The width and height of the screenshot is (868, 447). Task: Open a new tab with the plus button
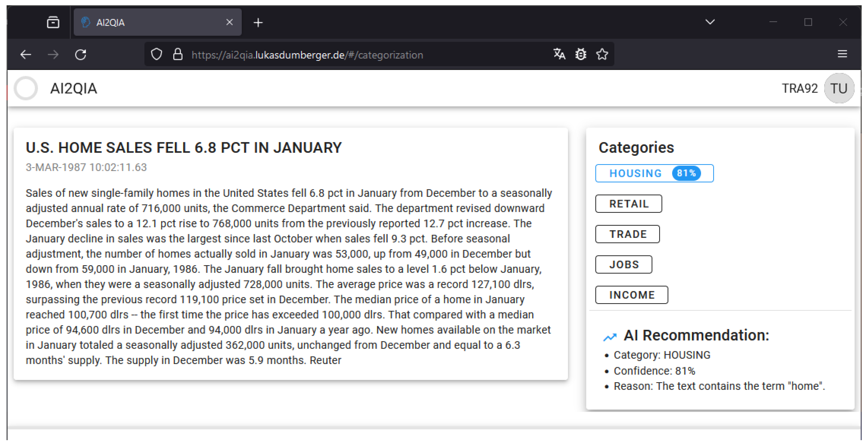tap(258, 23)
